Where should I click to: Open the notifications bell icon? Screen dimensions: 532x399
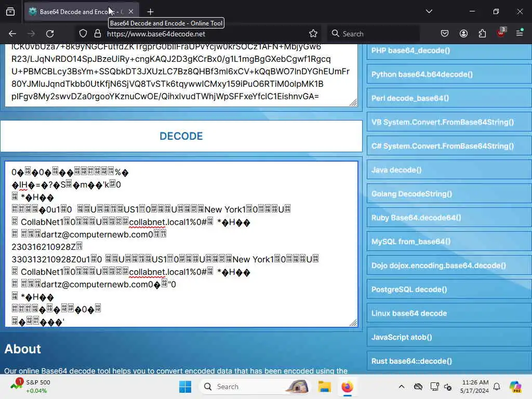(497, 387)
